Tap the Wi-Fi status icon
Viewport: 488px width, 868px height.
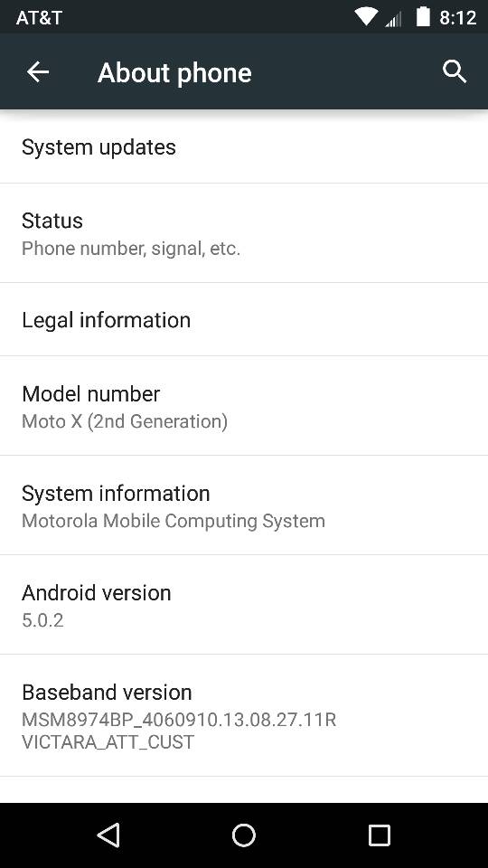[x=366, y=16]
